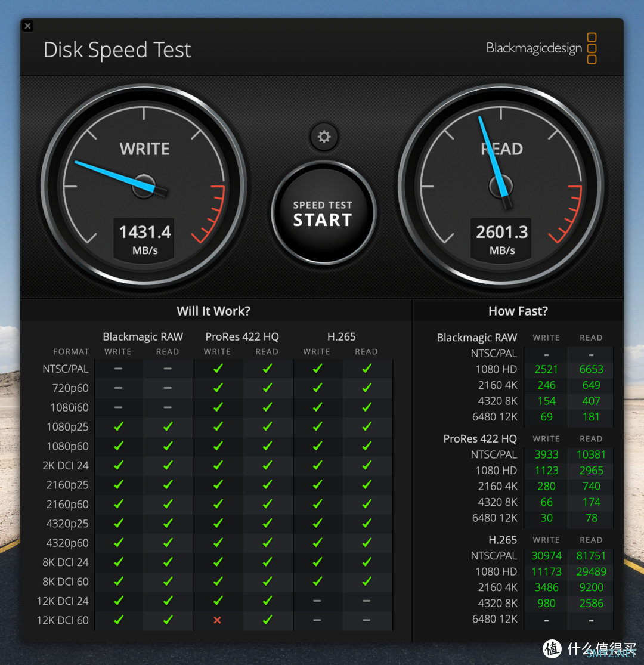Start the speed test
Viewport: 644px width, 665px height.
tap(323, 213)
